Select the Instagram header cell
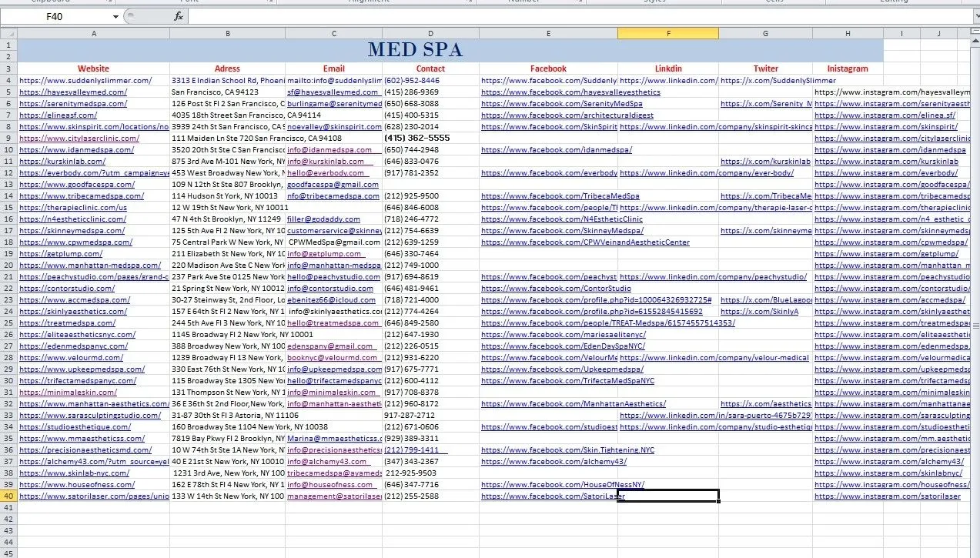Screen dimensions: 980x558 click(x=848, y=68)
